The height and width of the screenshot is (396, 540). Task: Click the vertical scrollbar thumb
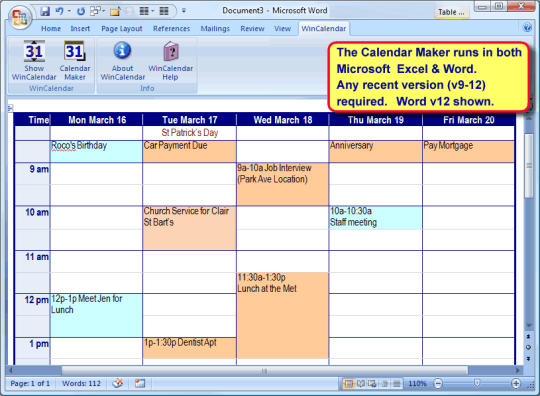tap(529, 166)
